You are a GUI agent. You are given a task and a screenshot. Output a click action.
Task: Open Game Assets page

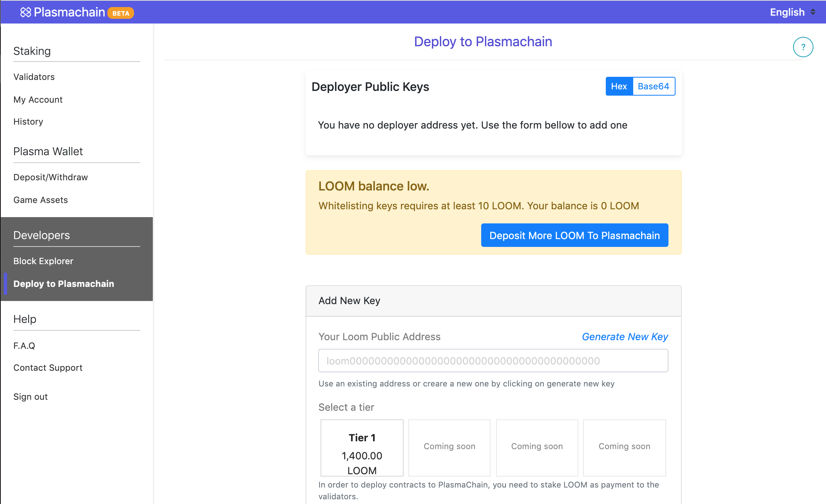click(x=41, y=200)
